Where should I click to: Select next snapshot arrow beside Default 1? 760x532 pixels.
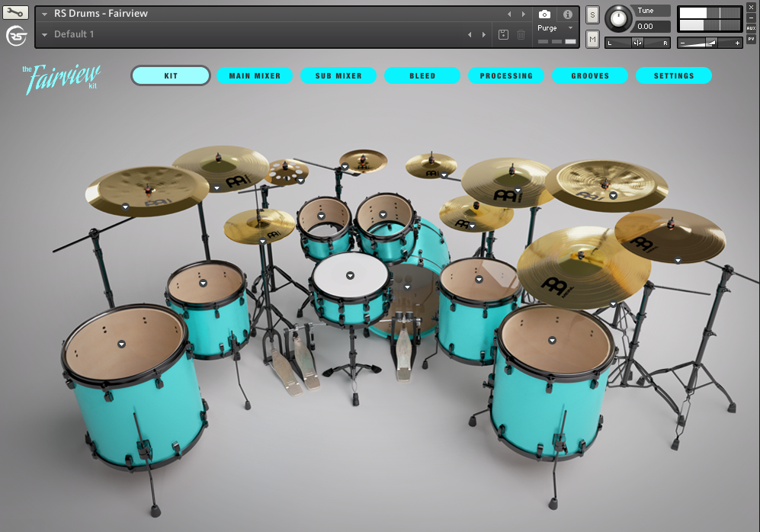click(x=484, y=34)
